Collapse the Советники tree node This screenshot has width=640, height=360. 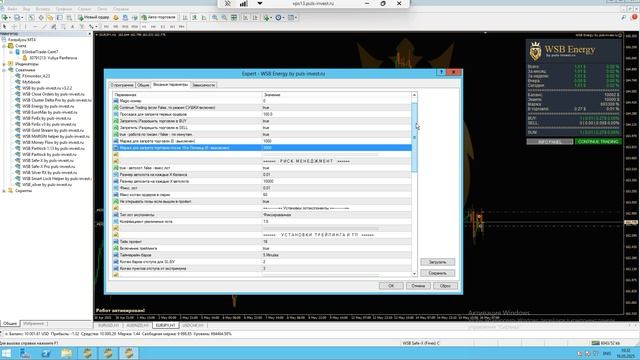click(4, 70)
